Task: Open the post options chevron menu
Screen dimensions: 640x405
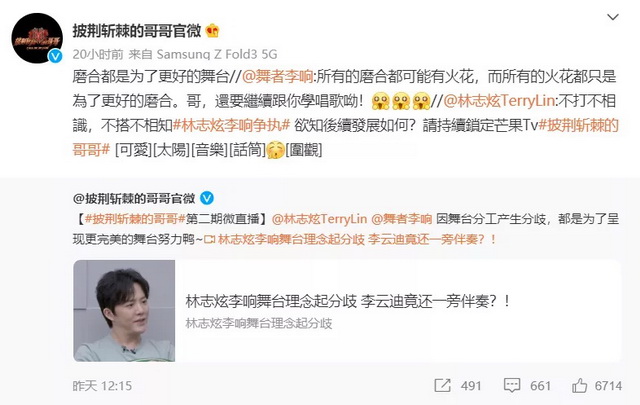Action: click(613, 17)
